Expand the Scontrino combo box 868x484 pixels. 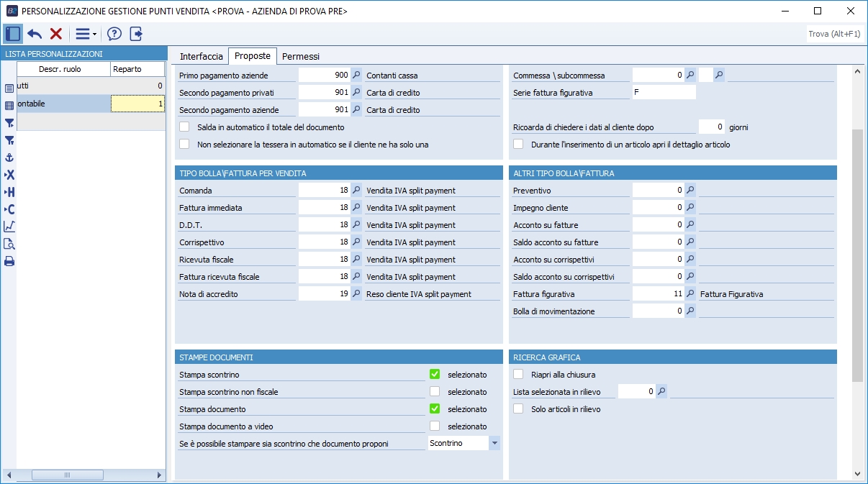click(x=494, y=444)
